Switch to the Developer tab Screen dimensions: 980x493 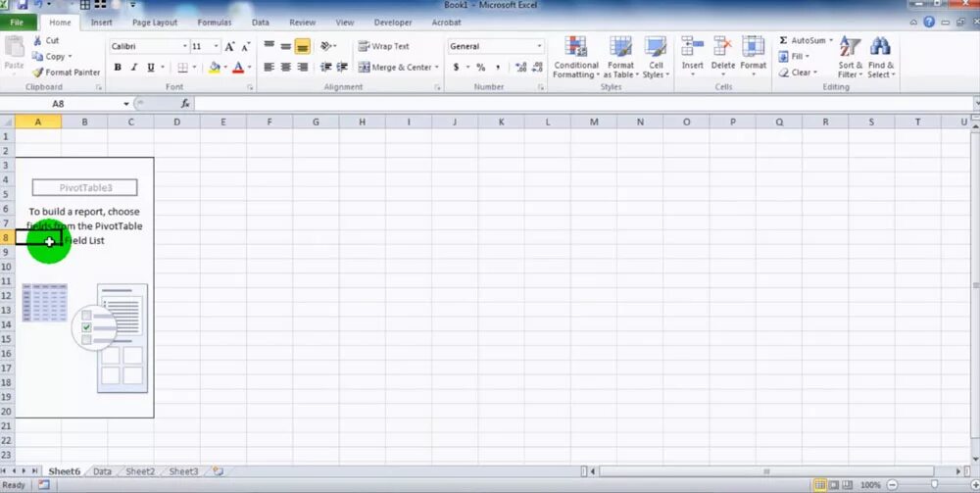click(x=393, y=23)
